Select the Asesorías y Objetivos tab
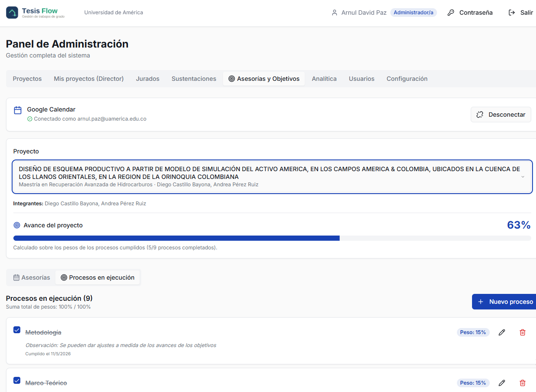Screen dimensions: 536x392 264,79
